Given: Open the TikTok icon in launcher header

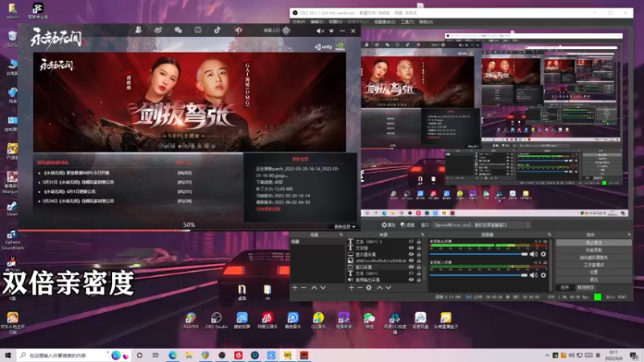Looking at the screenshot, I should click(217, 30).
